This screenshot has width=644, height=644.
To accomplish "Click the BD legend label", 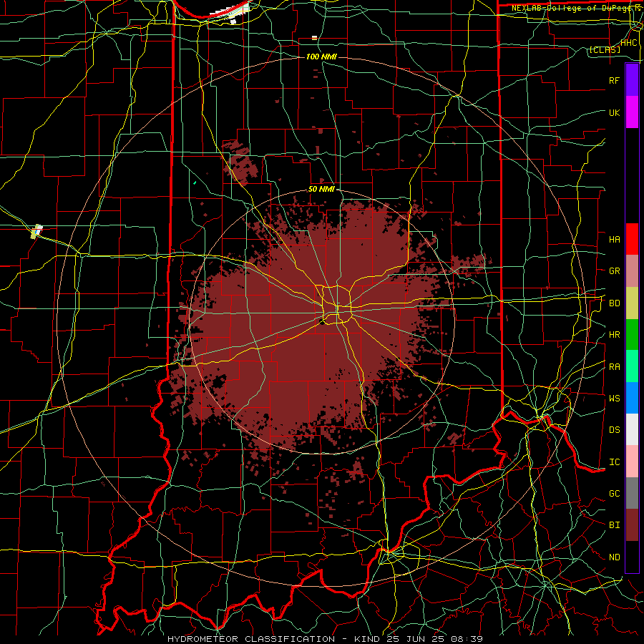I will coord(614,303).
